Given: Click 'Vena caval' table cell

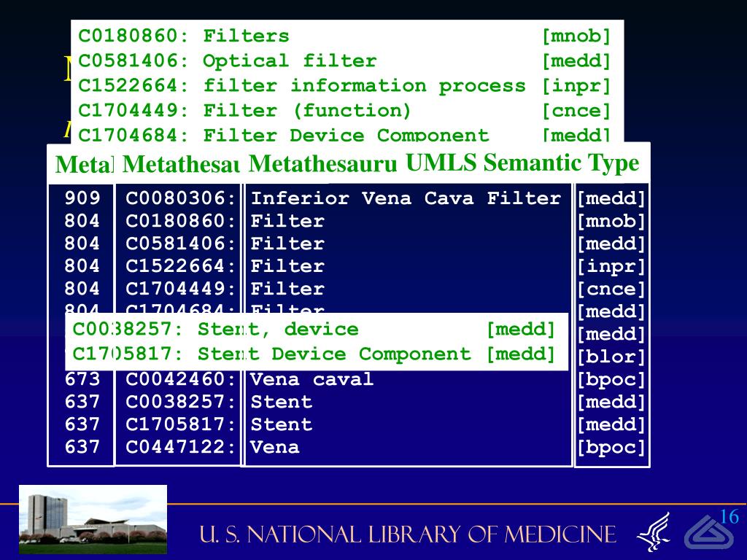Looking at the screenshot, I should point(312,379).
